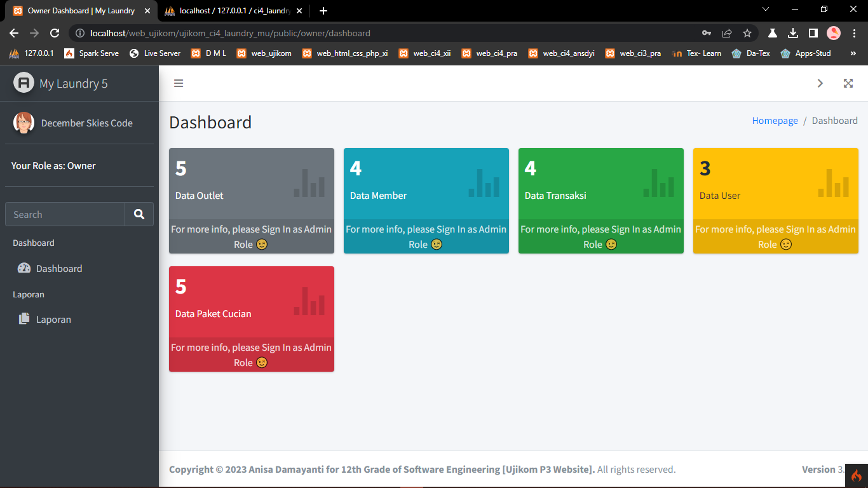Toggle the sidebar with the hamburger icon
The width and height of the screenshot is (868, 488).
(179, 83)
